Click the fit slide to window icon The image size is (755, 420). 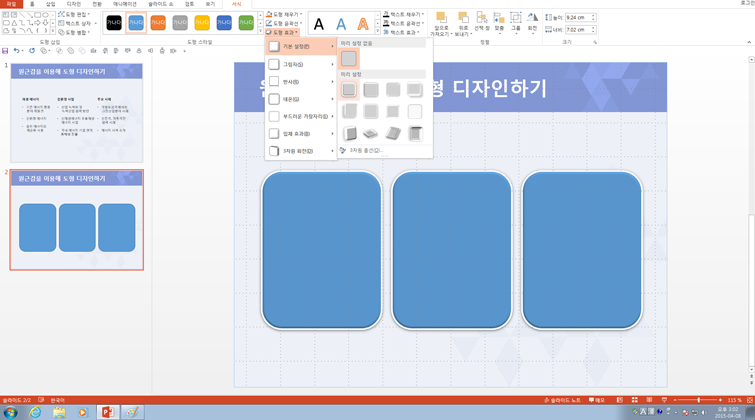[x=750, y=400]
